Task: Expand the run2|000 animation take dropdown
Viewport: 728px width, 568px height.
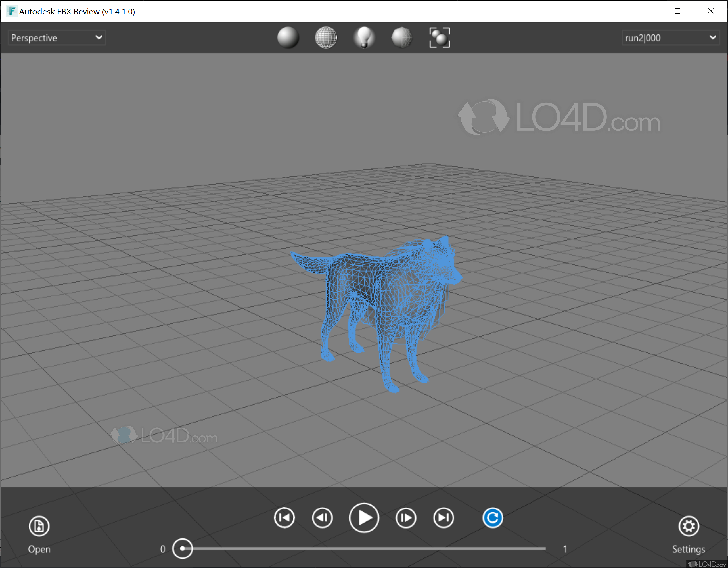Action: coord(670,38)
